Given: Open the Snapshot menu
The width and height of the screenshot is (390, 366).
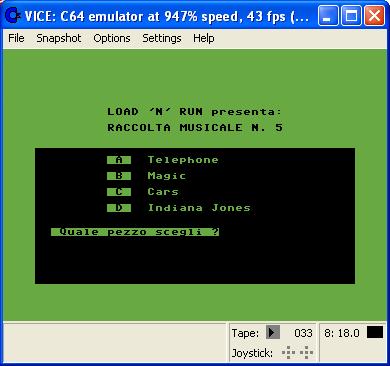Looking at the screenshot, I should point(59,38).
